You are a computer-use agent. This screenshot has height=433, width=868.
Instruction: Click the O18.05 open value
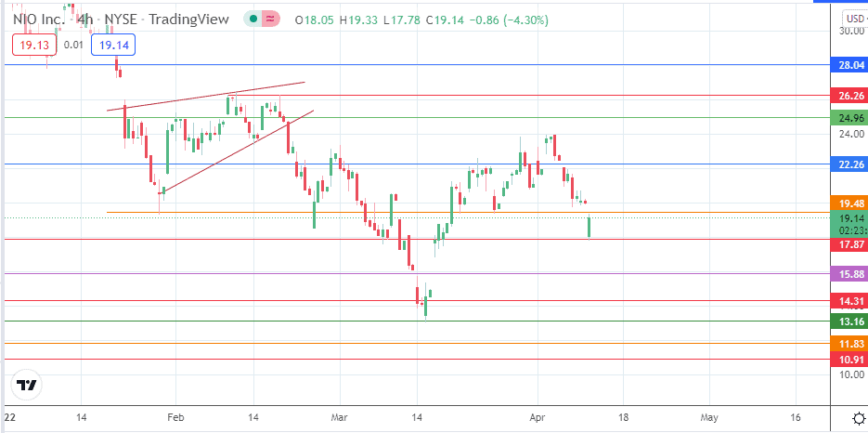315,20
